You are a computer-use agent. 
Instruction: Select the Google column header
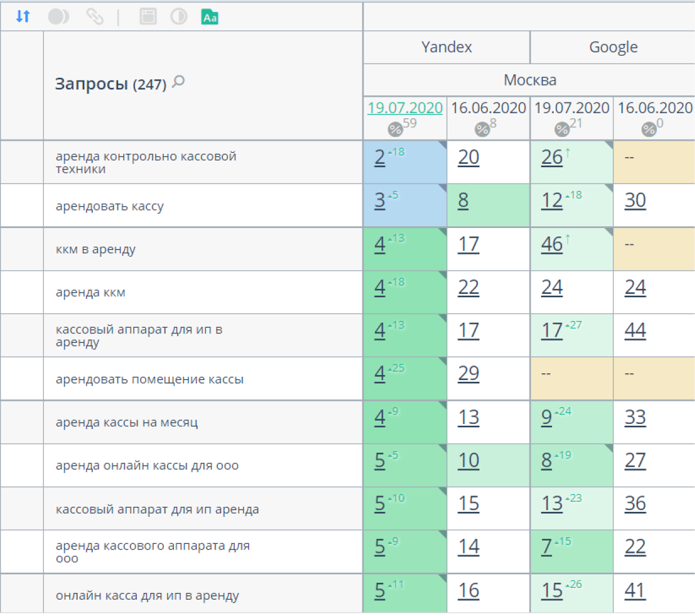tap(613, 47)
